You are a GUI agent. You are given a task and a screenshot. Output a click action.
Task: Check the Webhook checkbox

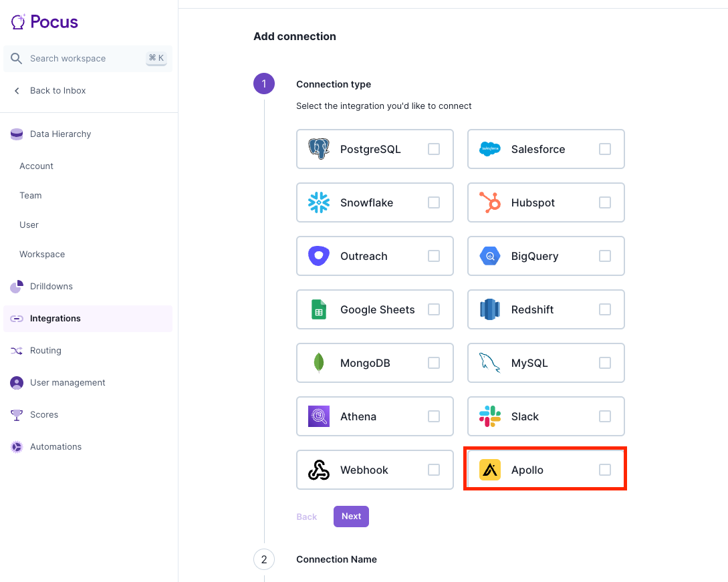pyautogui.click(x=434, y=470)
